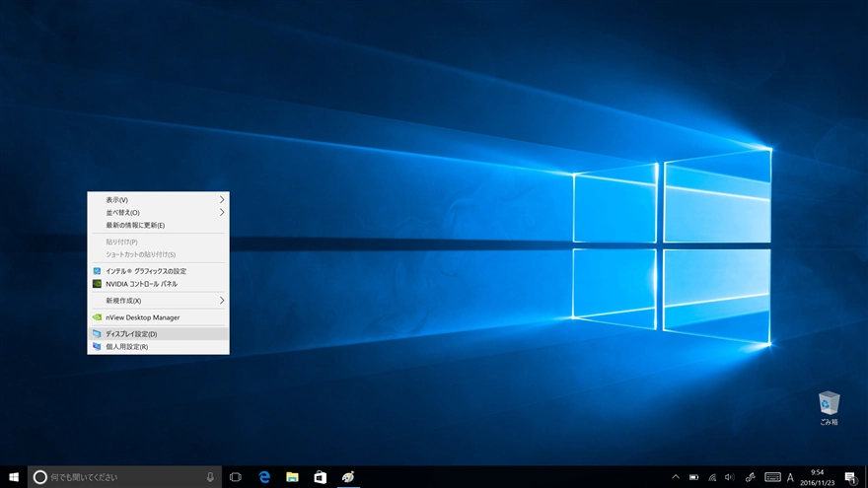Open the Wi-Fi network tray icon
The height and width of the screenshot is (488, 868).
tap(711, 477)
